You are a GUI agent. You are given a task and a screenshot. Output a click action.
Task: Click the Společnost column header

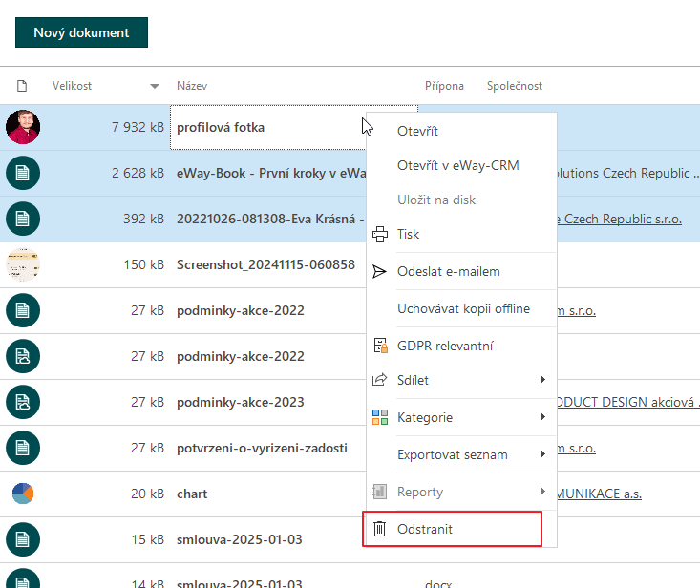pos(515,86)
